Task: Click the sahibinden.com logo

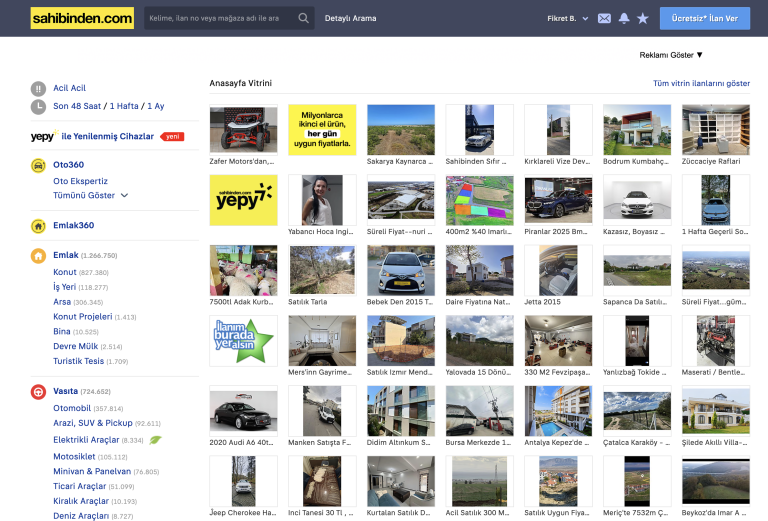Action: (82, 18)
